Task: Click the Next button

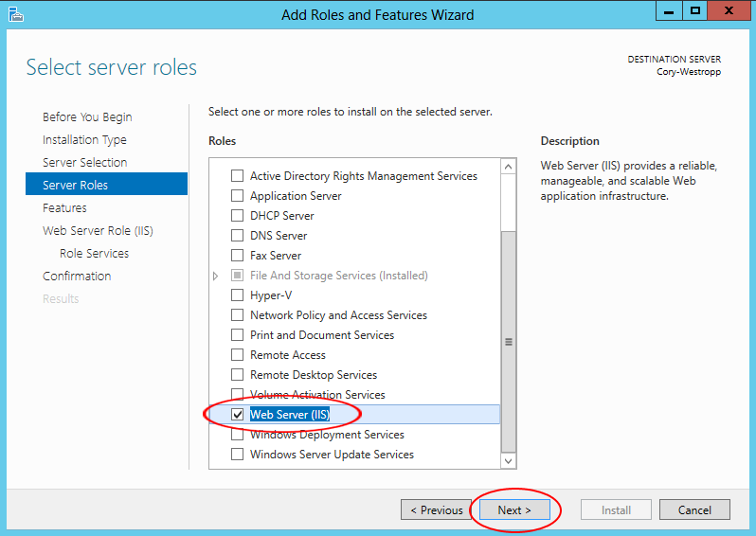Action: pos(514,510)
